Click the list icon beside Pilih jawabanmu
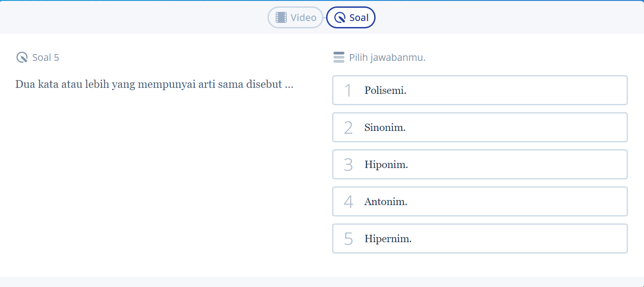The height and width of the screenshot is (287, 644). click(x=338, y=57)
